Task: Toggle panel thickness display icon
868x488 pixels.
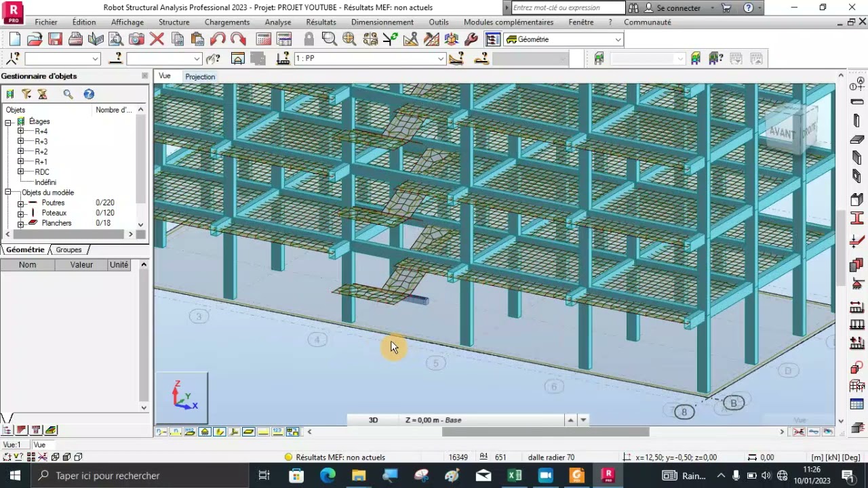Action: tap(248, 432)
